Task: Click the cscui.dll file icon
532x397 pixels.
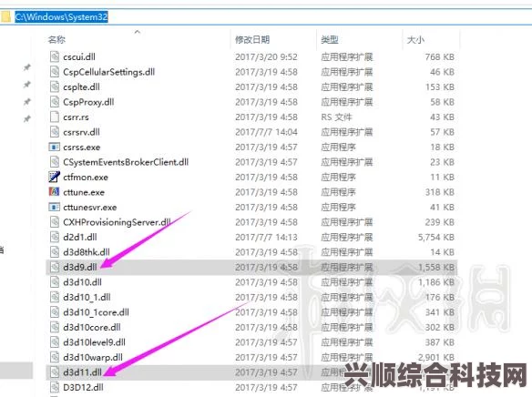Action: click(x=55, y=56)
